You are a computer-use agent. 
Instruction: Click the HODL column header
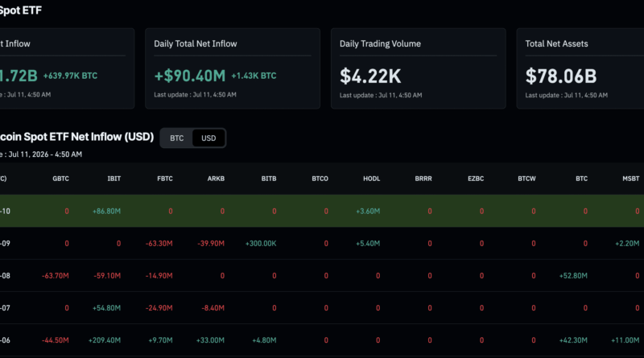tap(372, 179)
